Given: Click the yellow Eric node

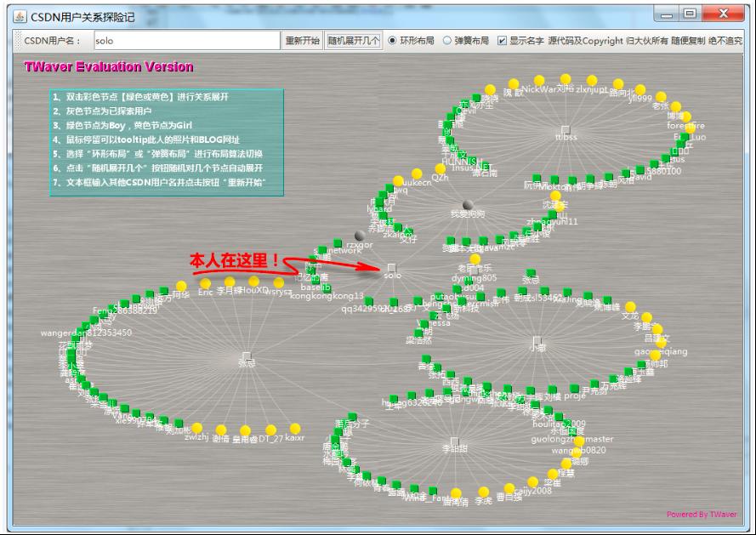Looking at the screenshot, I should tap(206, 283).
